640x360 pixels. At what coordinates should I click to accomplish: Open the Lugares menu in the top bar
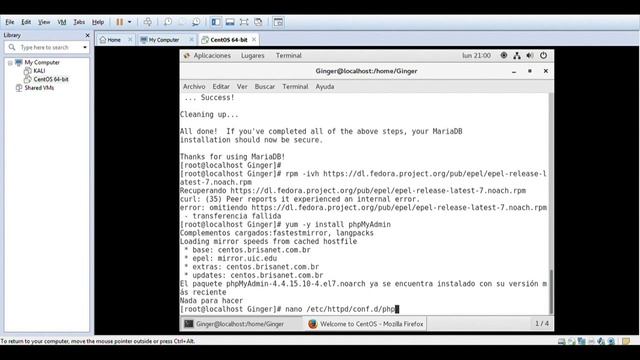(x=252, y=56)
